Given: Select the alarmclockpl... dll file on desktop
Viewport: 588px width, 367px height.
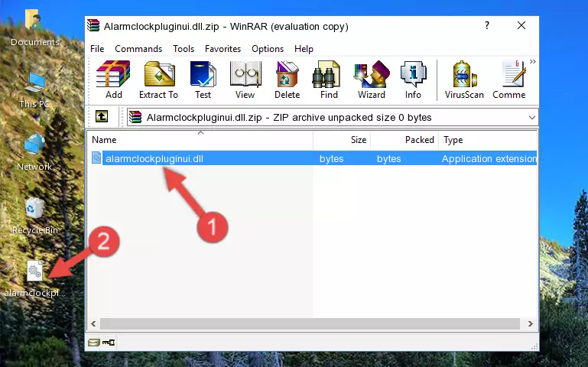Looking at the screenshot, I should [x=34, y=280].
